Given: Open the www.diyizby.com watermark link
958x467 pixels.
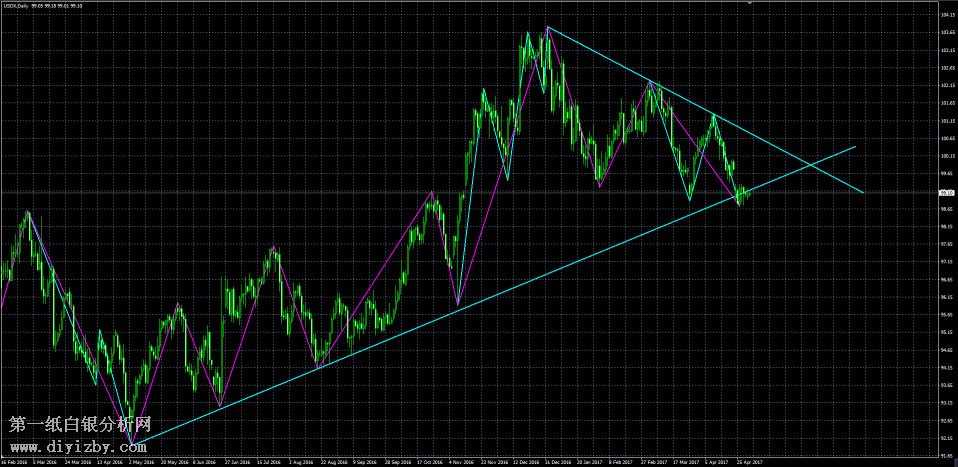Looking at the screenshot, I should pyautogui.click(x=80, y=447).
